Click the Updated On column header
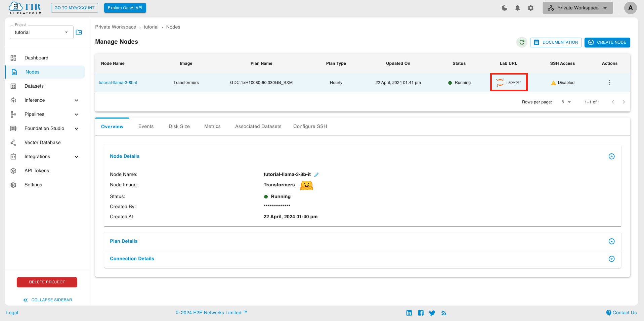The width and height of the screenshot is (644, 321). click(x=398, y=63)
